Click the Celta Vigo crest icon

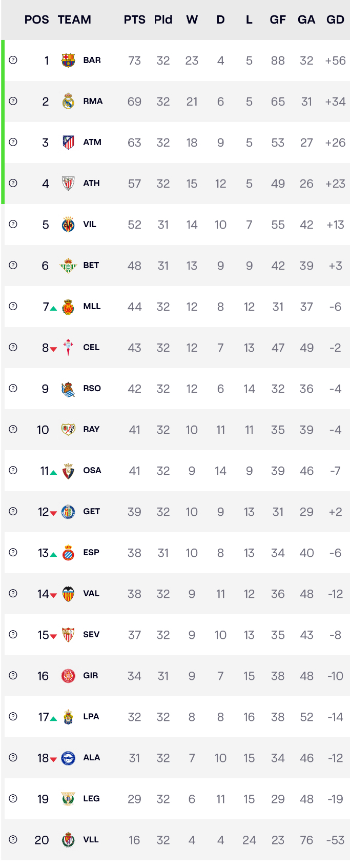tap(68, 348)
